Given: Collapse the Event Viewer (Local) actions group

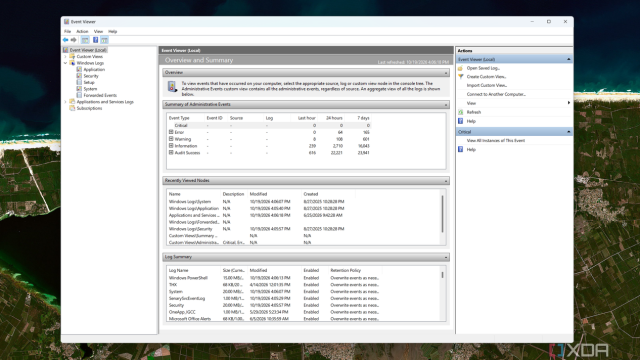Looking at the screenshot, I should (569, 59).
